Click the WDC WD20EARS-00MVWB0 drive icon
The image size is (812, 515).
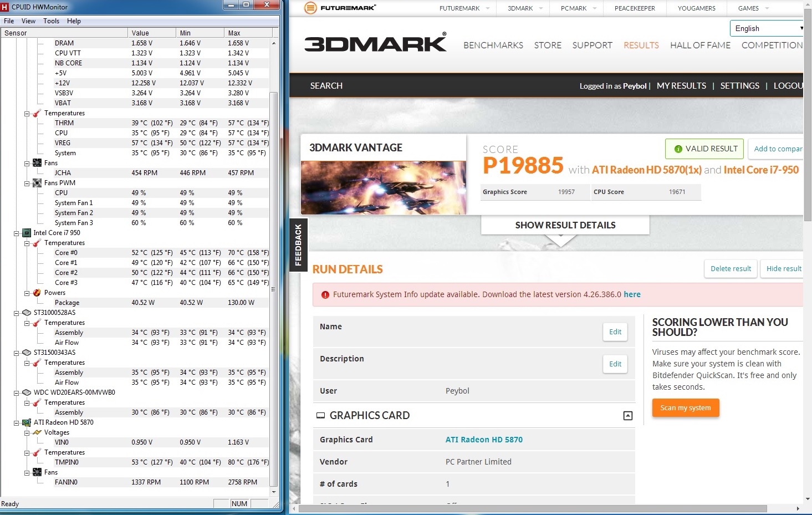click(26, 392)
